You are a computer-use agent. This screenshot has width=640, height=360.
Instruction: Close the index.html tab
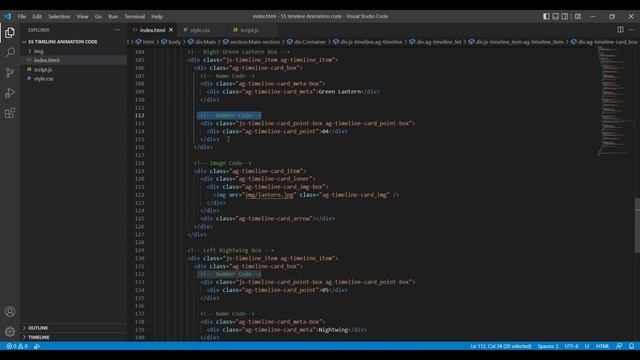[x=171, y=30]
